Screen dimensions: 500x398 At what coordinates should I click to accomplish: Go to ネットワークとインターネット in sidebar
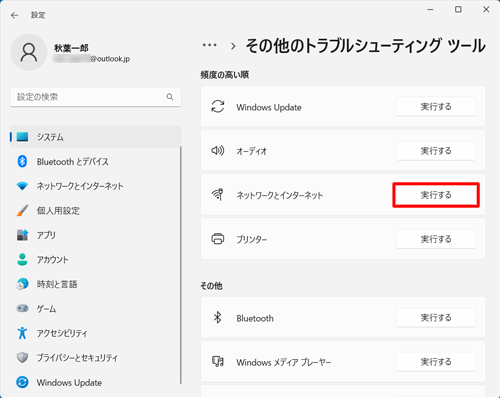coord(96,186)
